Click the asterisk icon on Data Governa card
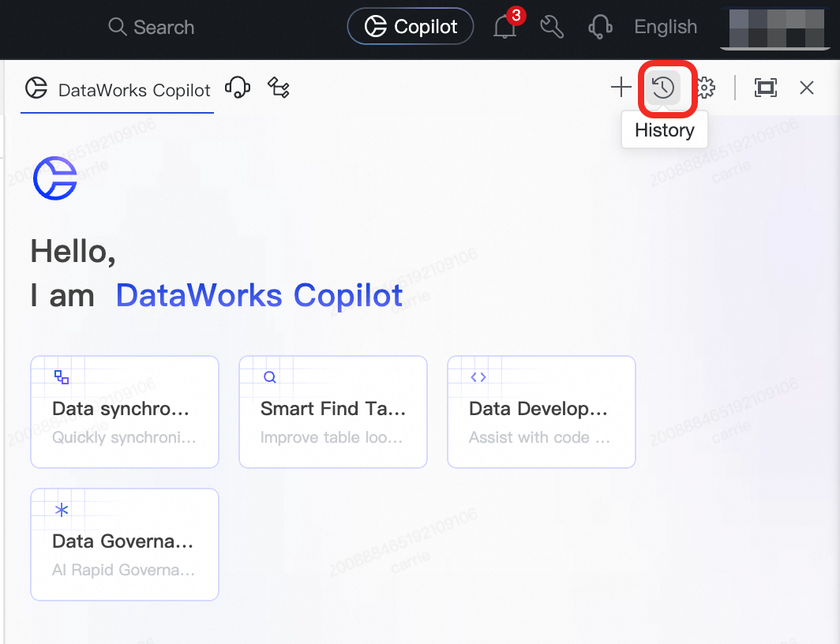The height and width of the screenshot is (644, 840). click(x=62, y=510)
